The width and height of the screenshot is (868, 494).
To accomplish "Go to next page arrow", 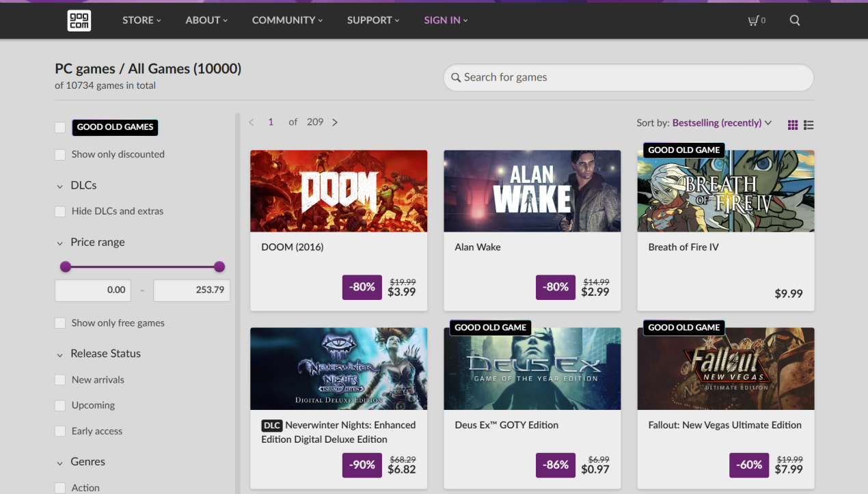I will click(x=335, y=122).
